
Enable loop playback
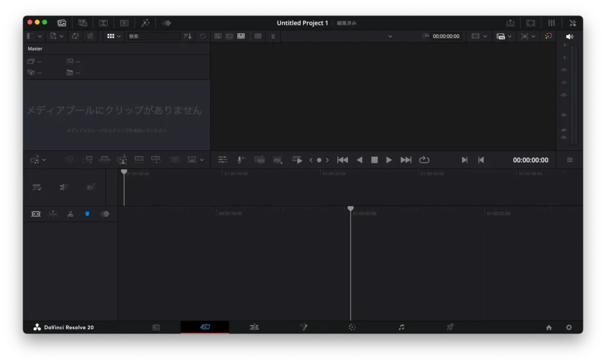[x=423, y=159]
